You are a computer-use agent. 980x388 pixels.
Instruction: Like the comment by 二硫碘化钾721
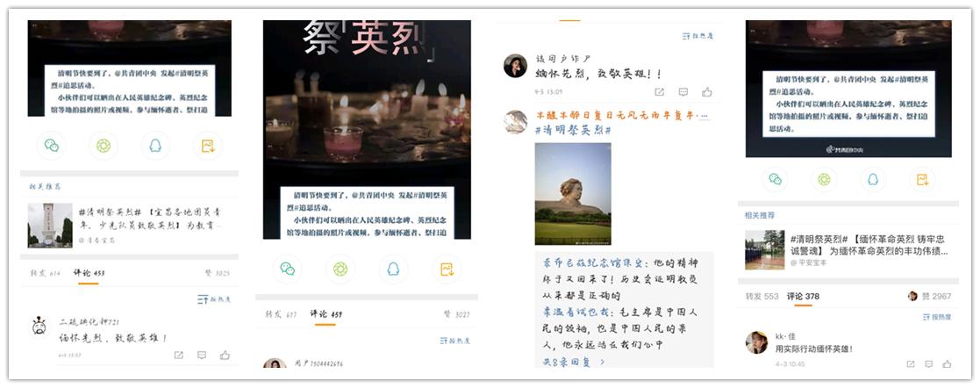point(225,355)
